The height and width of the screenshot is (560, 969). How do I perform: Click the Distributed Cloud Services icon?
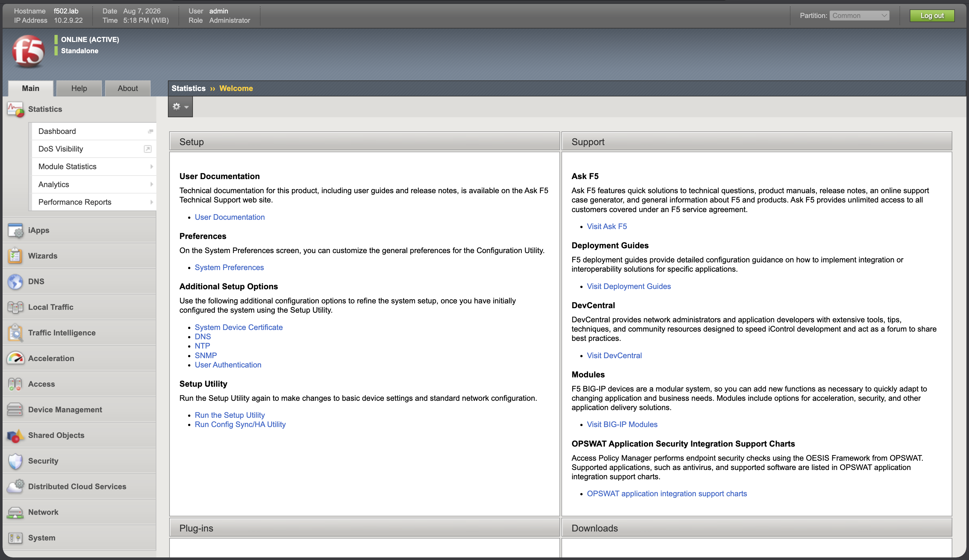pos(15,486)
